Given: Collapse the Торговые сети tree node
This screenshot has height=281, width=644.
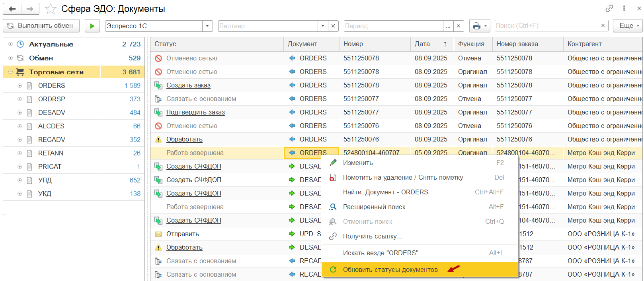Looking at the screenshot, I should 10,72.
